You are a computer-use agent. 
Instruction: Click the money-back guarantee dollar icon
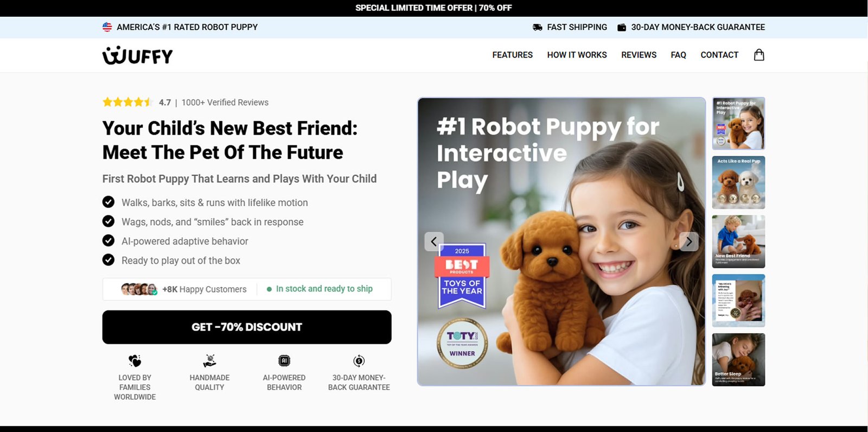(x=359, y=361)
